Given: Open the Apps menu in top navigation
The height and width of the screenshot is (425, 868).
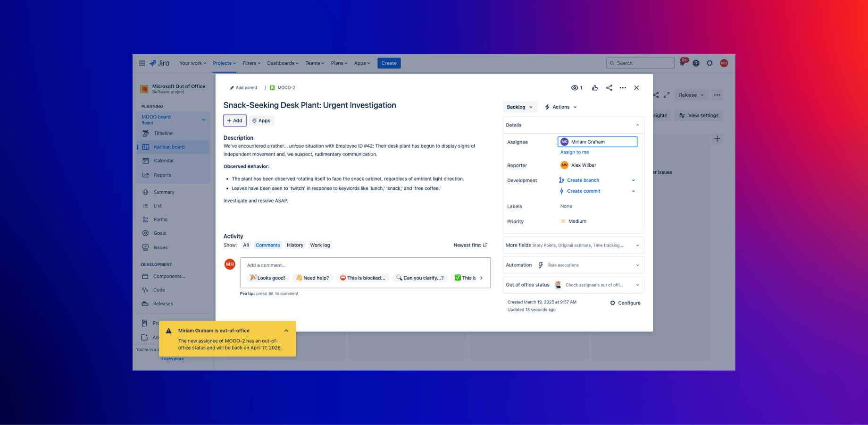Looking at the screenshot, I should point(362,63).
